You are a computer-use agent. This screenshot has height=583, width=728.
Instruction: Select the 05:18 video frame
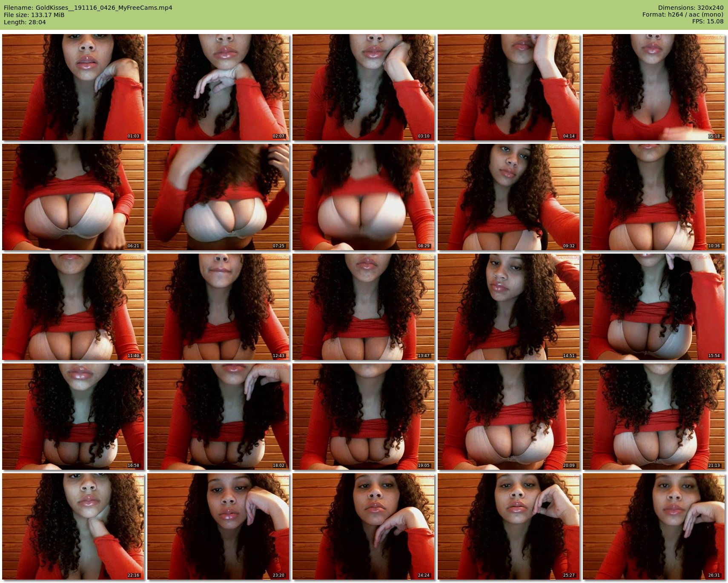[x=654, y=87]
